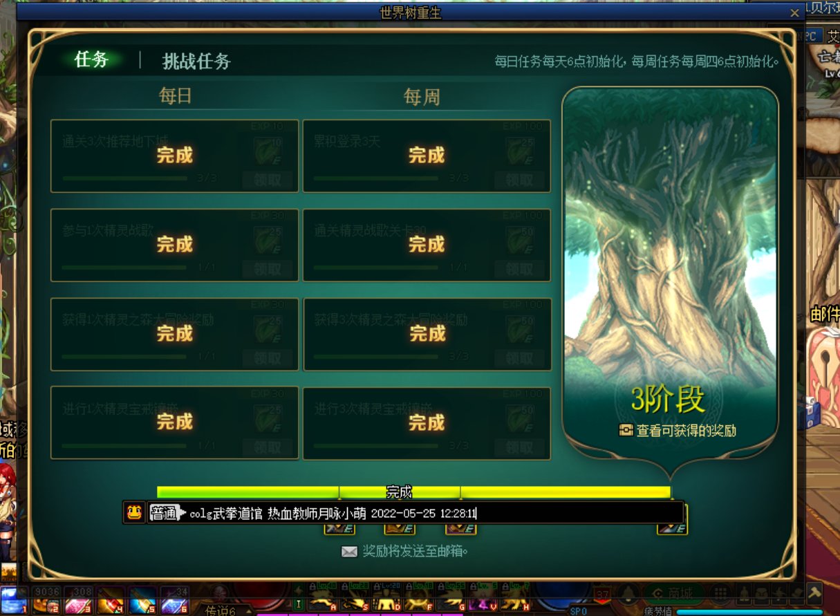840x616 pixels.
Task: Click 领取 for 通关精灵战歌关卡30
Action: point(519,269)
